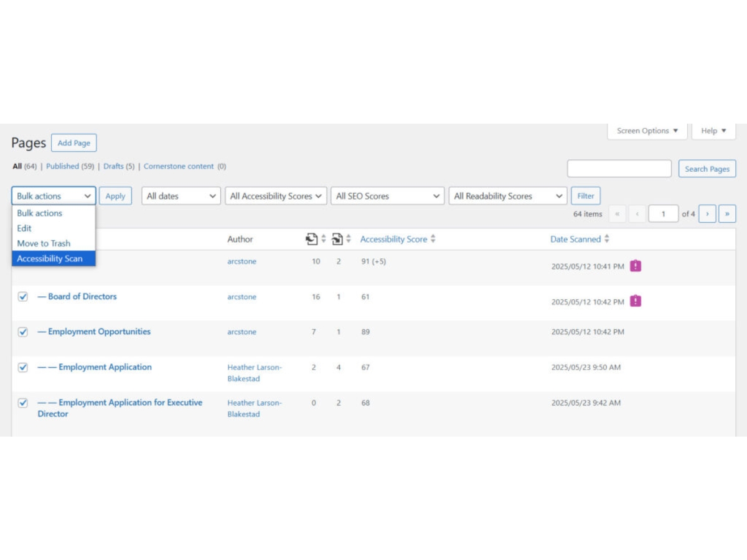The width and height of the screenshot is (747, 560).
Task: Click the purple alert icon for 10:41 PM scan
Action: pyautogui.click(x=635, y=266)
